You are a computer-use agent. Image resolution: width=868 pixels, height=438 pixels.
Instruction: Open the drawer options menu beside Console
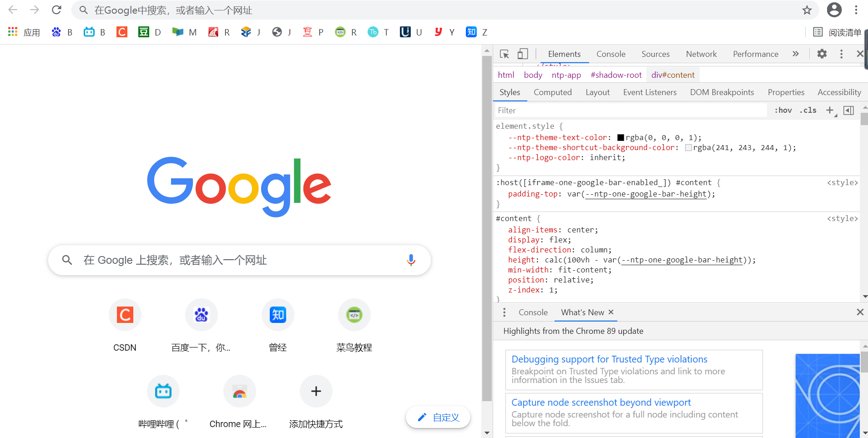[x=504, y=312]
